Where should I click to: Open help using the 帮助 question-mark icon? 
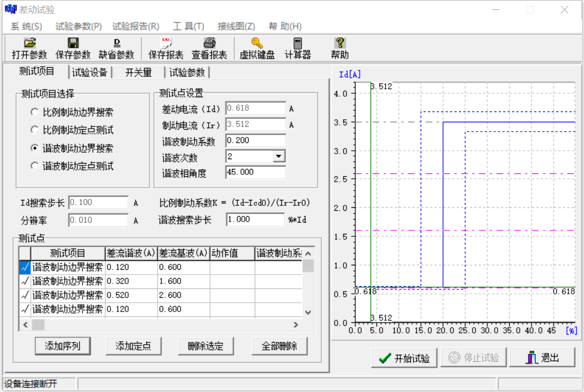pyautogui.click(x=339, y=48)
